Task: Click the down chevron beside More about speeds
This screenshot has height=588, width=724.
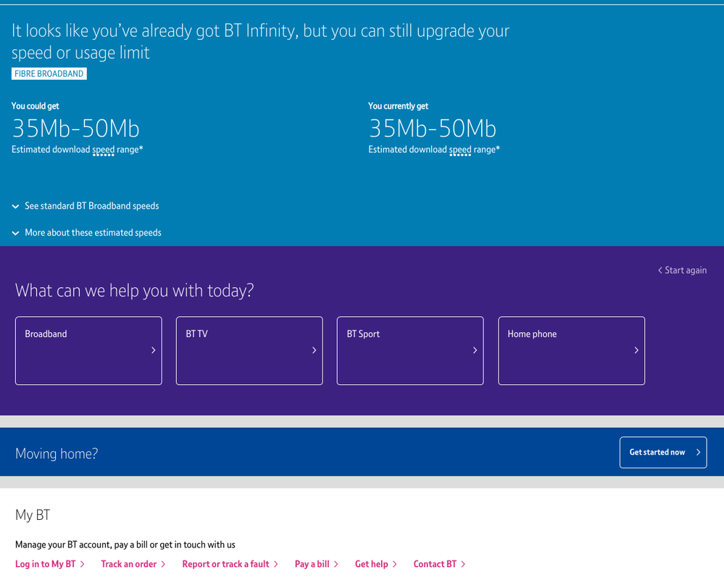Action: [15, 233]
